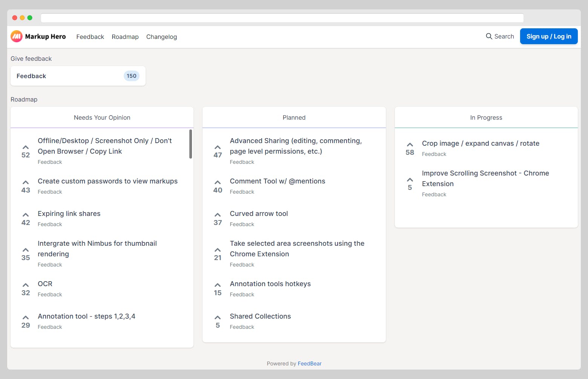Click the Markup Hero logo
Image resolution: width=588 pixels, height=379 pixels.
(x=38, y=36)
